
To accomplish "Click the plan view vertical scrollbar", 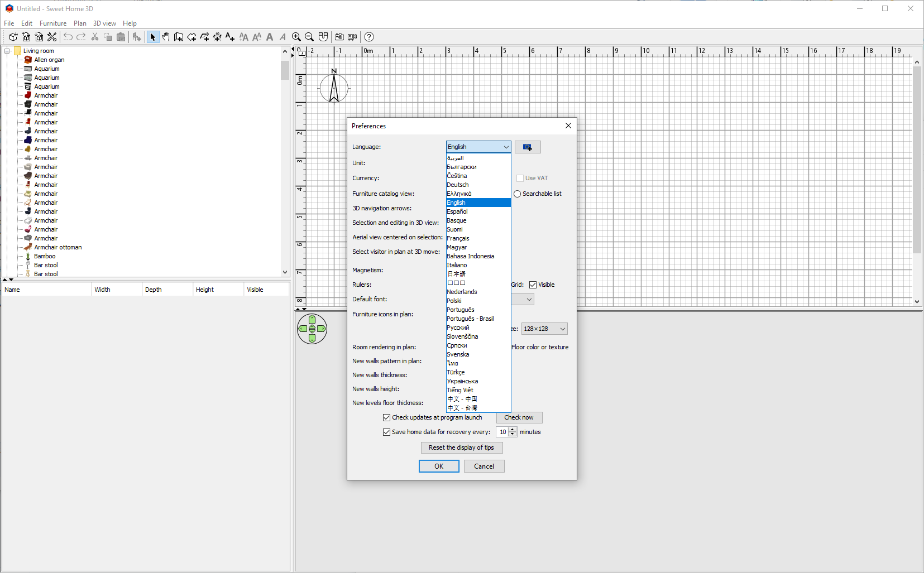I will coord(917,181).
